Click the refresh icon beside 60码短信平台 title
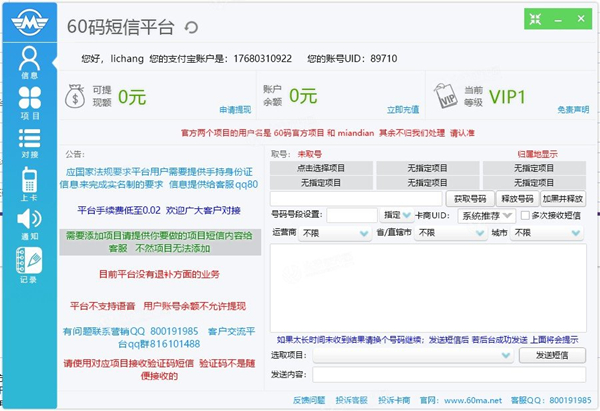600x411 pixels. click(192, 28)
